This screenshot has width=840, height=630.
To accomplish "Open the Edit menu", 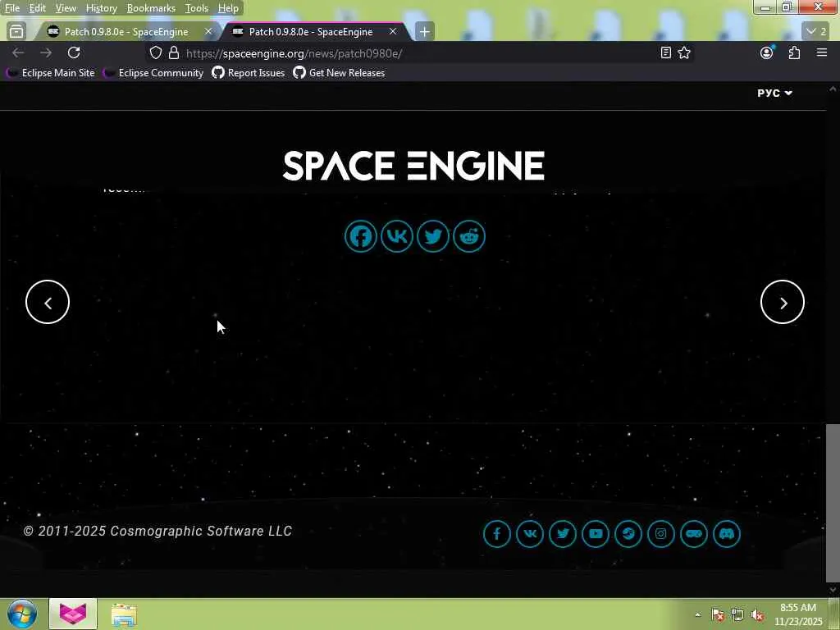I will pyautogui.click(x=37, y=8).
